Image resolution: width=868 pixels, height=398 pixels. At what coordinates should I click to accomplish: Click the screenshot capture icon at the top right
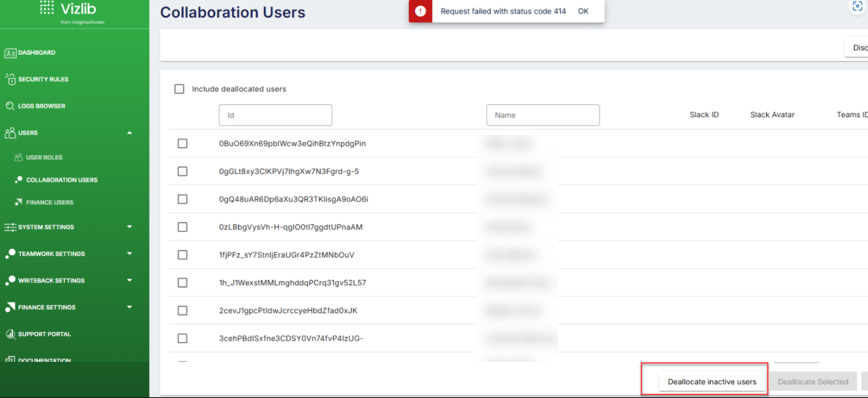[857, 6]
